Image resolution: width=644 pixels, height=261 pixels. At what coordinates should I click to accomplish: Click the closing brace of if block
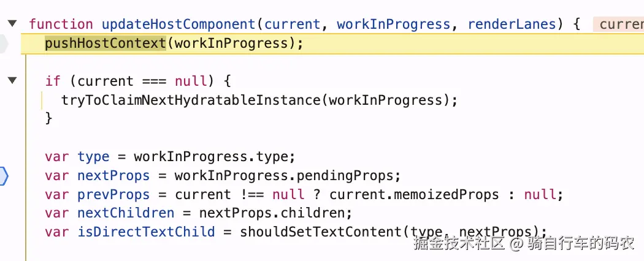(49, 118)
